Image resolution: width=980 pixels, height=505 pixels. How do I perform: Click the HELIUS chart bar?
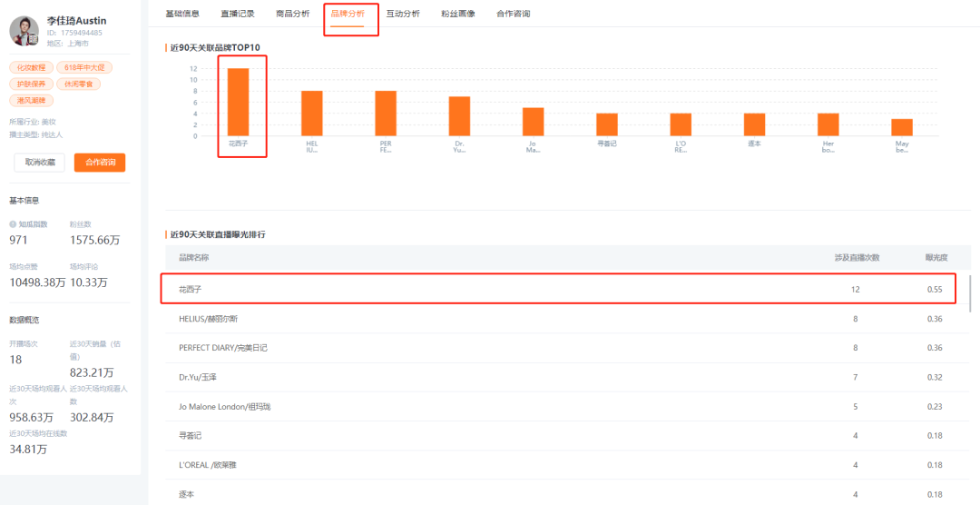pyautogui.click(x=312, y=114)
